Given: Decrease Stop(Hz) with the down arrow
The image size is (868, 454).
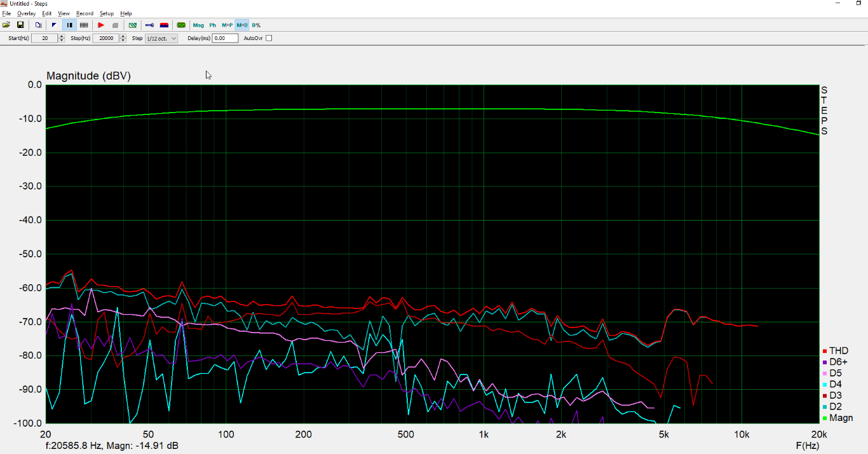Looking at the screenshot, I should (x=123, y=41).
